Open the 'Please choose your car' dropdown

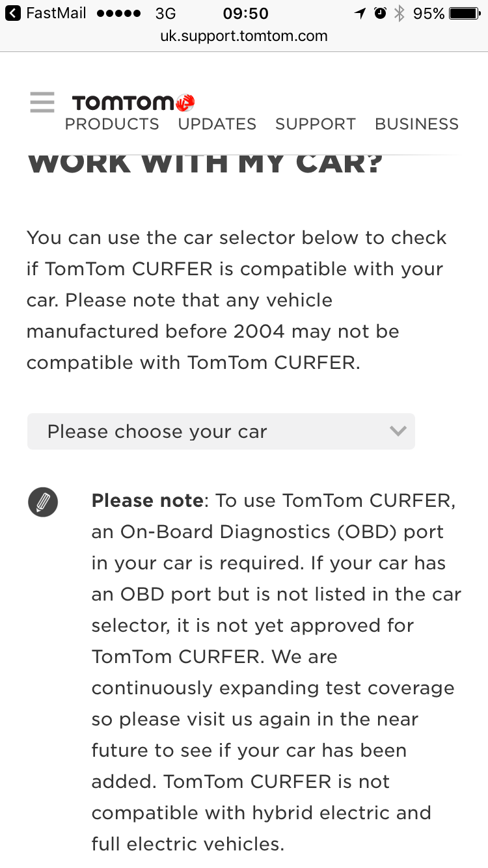tap(221, 431)
